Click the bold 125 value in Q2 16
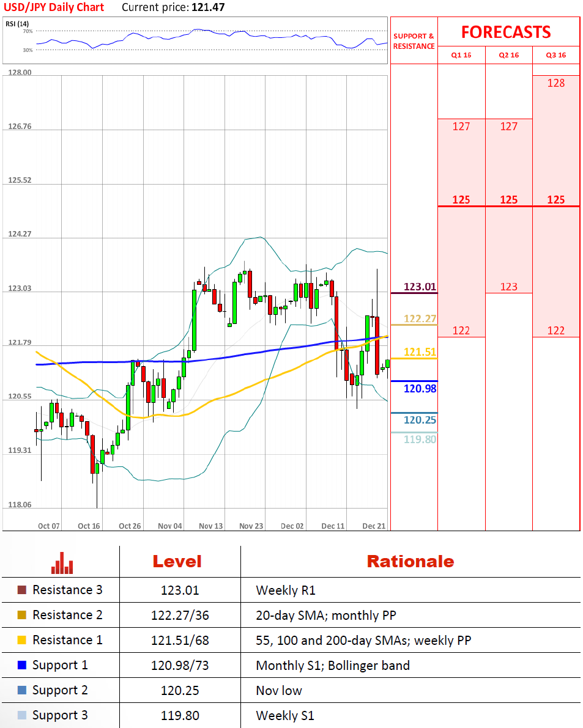 point(509,200)
